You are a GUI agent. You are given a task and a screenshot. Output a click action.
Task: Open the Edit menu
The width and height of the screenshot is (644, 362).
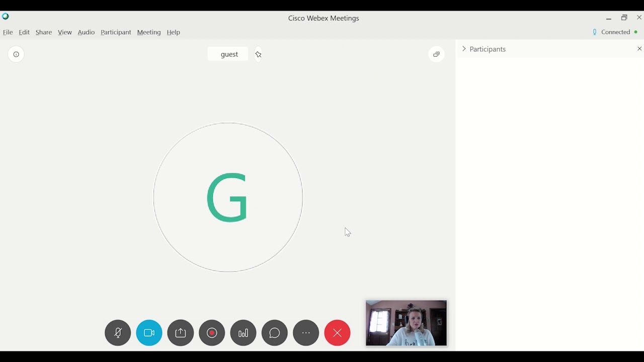24,32
